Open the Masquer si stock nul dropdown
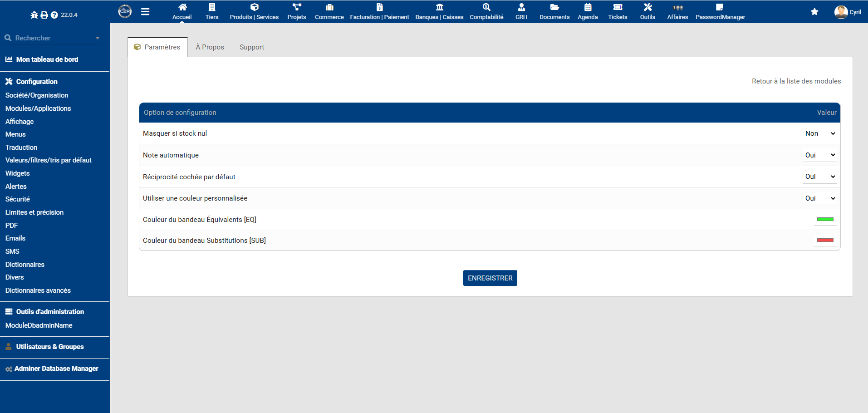Viewport: 868px width, 413px height. 819,133
